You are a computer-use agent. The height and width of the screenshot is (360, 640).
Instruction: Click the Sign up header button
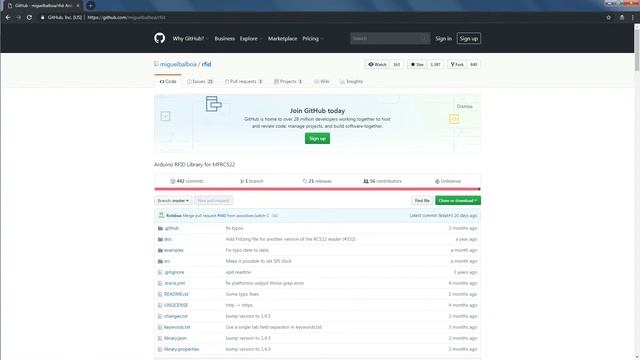(x=469, y=38)
